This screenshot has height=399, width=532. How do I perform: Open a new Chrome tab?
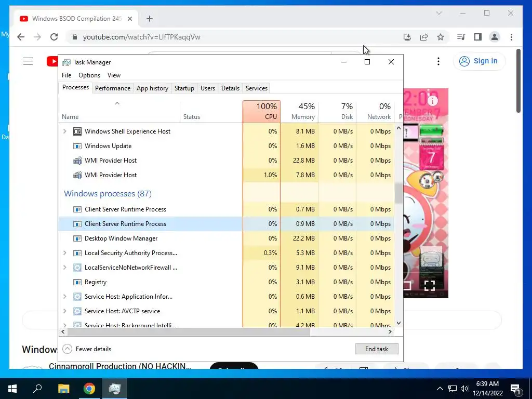pyautogui.click(x=150, y=19)
